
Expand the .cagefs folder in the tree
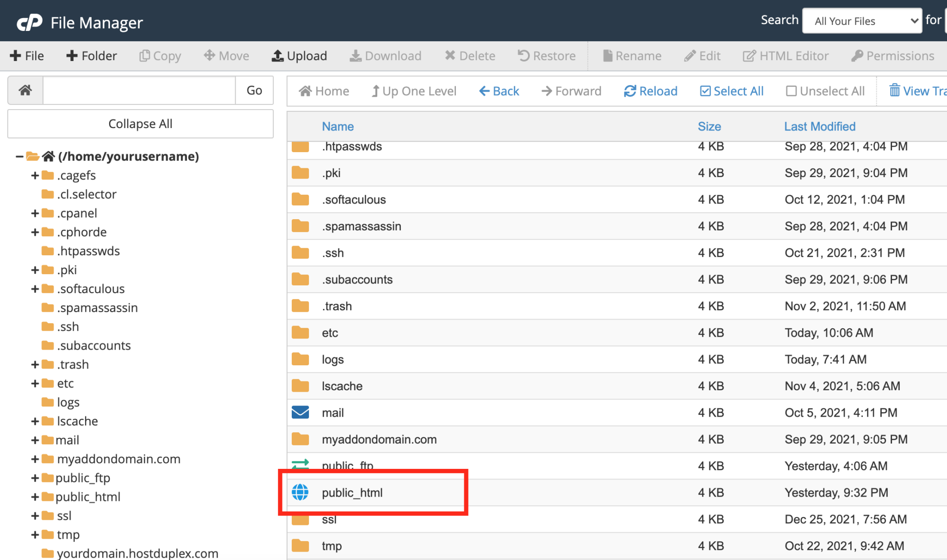tap(34, 175)
